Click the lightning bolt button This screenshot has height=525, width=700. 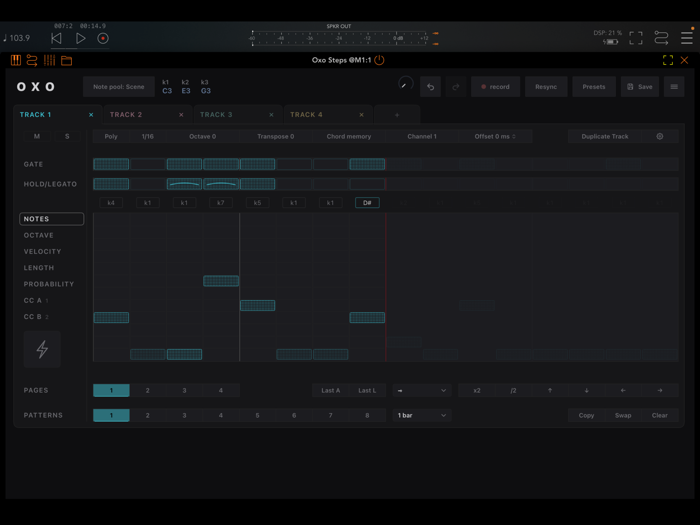pos(42,349)
